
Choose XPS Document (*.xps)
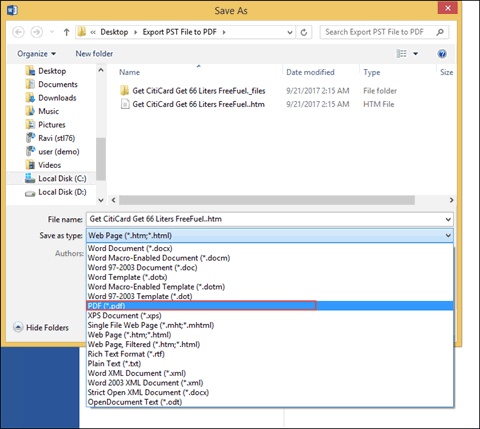click(270, 315)
